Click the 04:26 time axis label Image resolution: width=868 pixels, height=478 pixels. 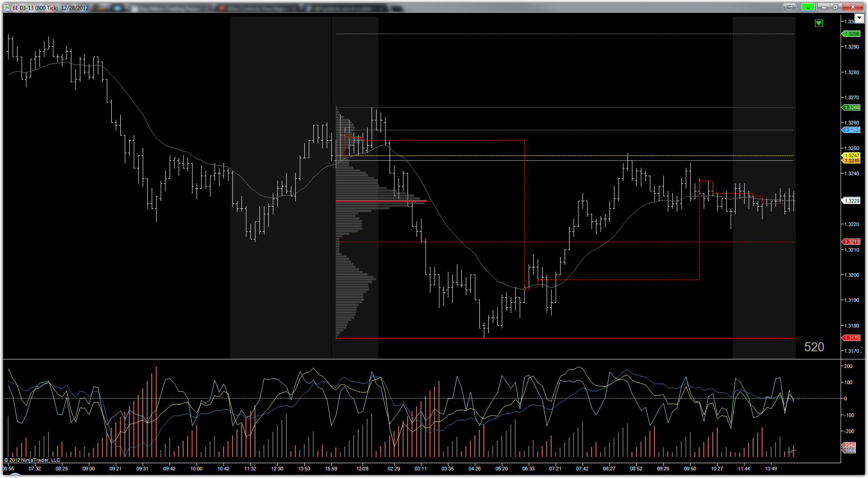[475, 469]
